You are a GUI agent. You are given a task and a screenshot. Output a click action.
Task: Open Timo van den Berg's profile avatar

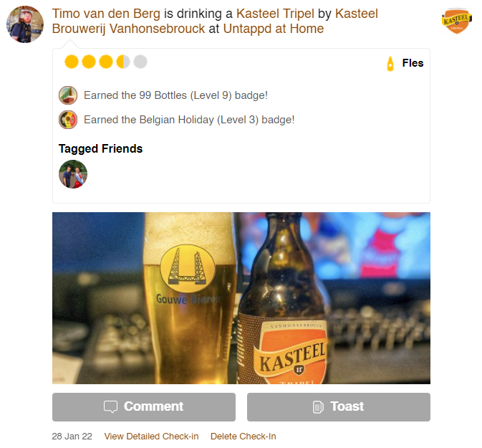click(25, 24)
